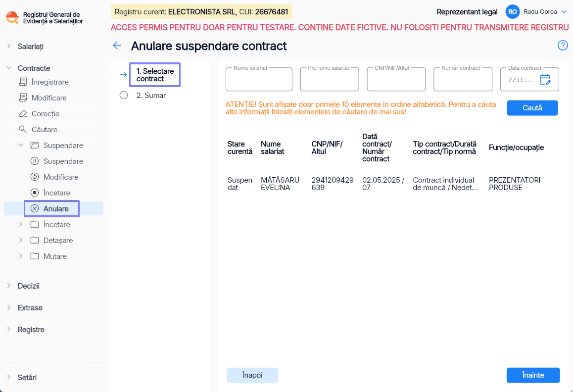Click the back arrow beside Anulare suspendare contract

(x=117, y=46)
